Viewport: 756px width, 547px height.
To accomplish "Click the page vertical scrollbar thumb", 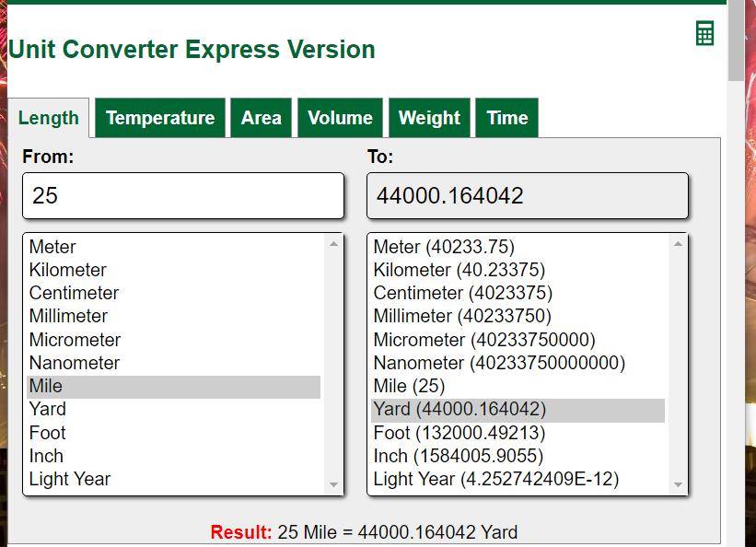I will click(x=736, y=41).
